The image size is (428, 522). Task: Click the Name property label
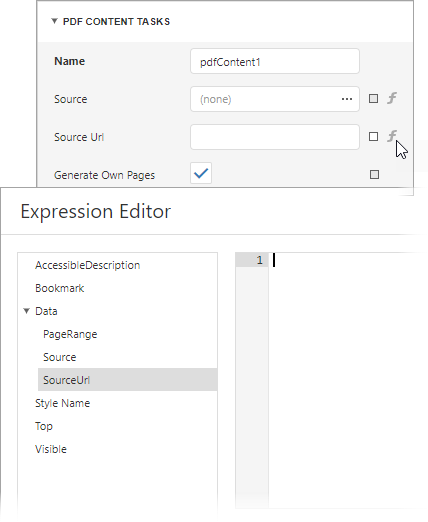(70, 61)
